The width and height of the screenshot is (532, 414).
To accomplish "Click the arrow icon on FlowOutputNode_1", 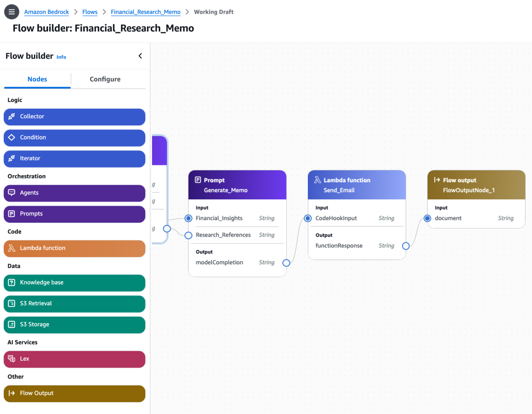I will [437, 180].
